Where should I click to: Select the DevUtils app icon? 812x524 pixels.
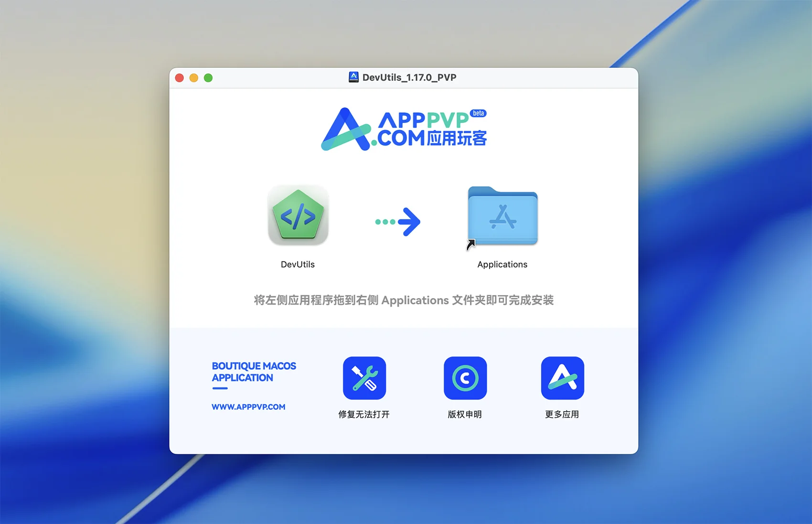click(x=298, y=215)
